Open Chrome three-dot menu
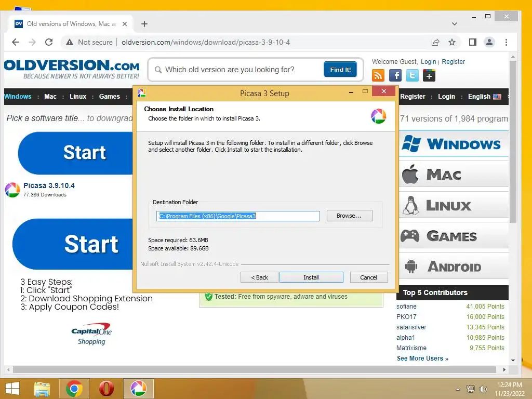The height and width of the screenshot is (399, 532). [506, 42]
